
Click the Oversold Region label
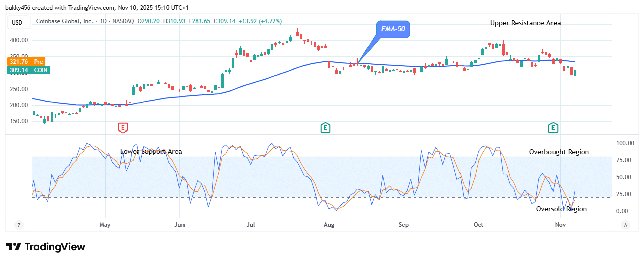(562, 209)
